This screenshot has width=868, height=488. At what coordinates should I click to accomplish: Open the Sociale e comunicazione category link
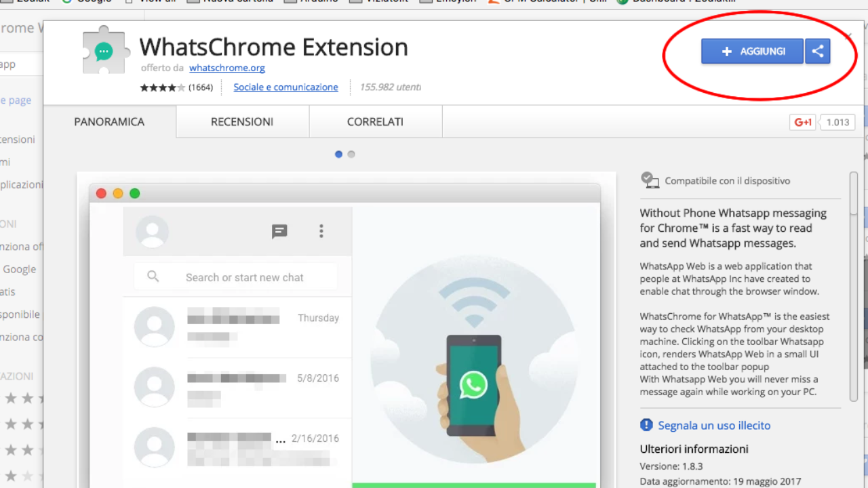tap(285, 87)
